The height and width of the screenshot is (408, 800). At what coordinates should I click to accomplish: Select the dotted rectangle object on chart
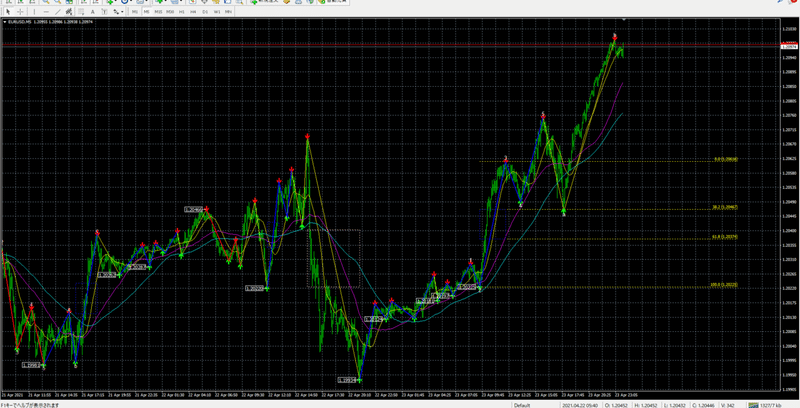[334, 259]
